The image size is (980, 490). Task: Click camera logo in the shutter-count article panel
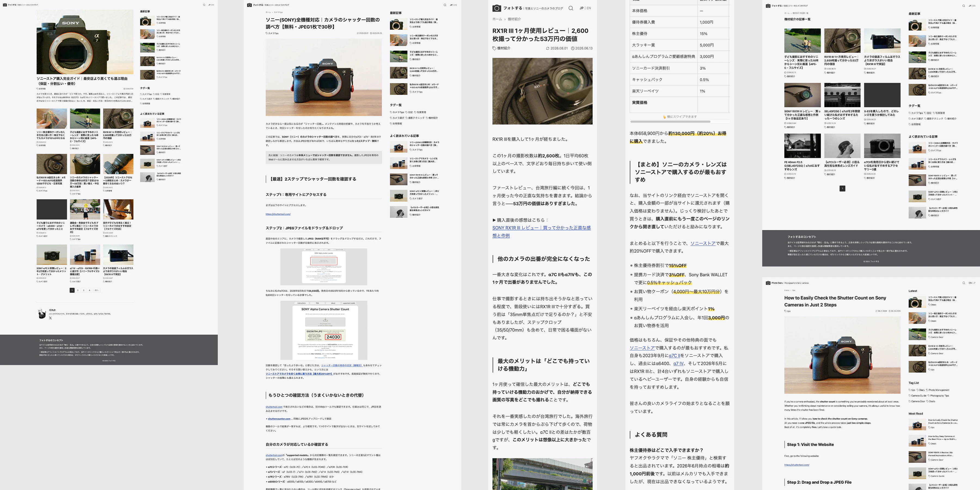249,5
